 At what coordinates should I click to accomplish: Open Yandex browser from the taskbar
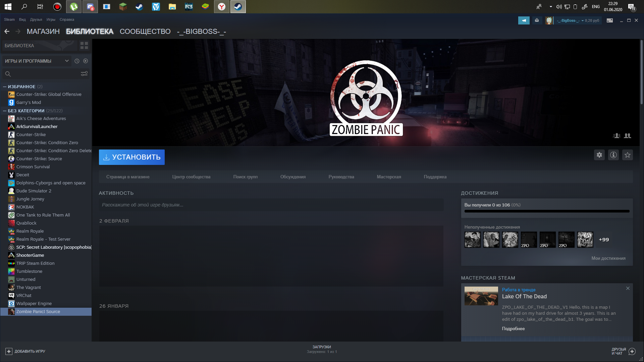click(x=222, y=7)
